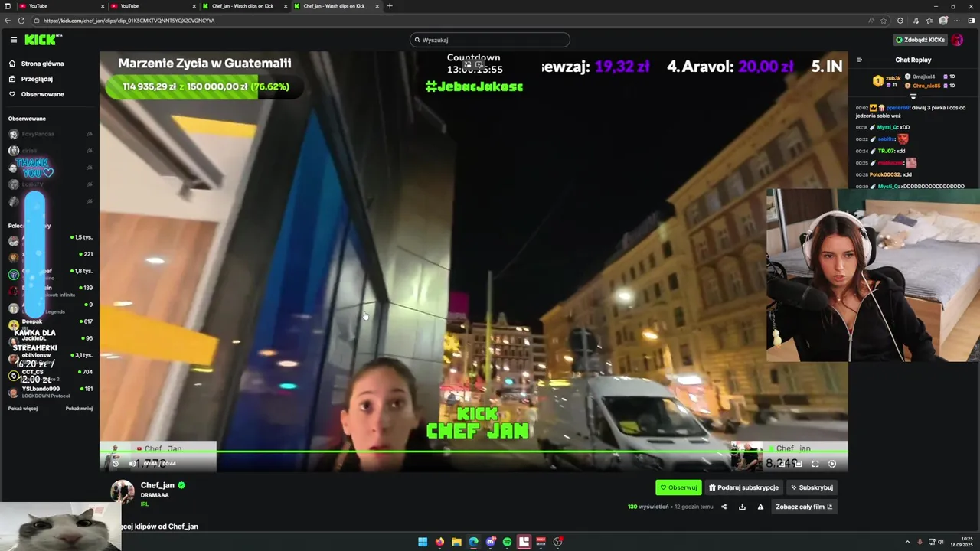This screenshot has width=980, height=551.
Task: Open Chef_jan channel name link
Action: [157, 485]
